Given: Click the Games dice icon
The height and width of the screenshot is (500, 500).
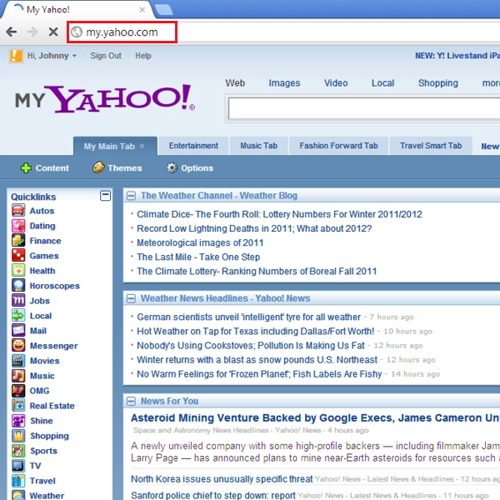Looking at the screenshot, I should tap(18, 256).
